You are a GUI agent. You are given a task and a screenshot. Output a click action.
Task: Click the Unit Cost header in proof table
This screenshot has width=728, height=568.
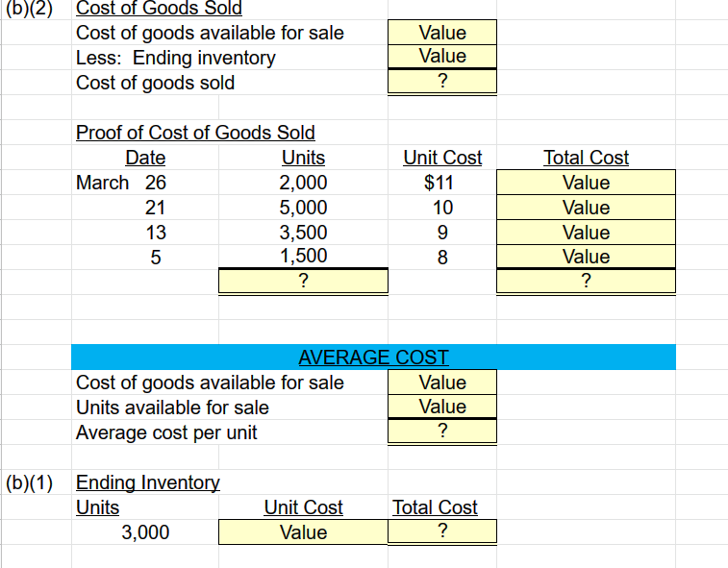[x=442, y=158]
